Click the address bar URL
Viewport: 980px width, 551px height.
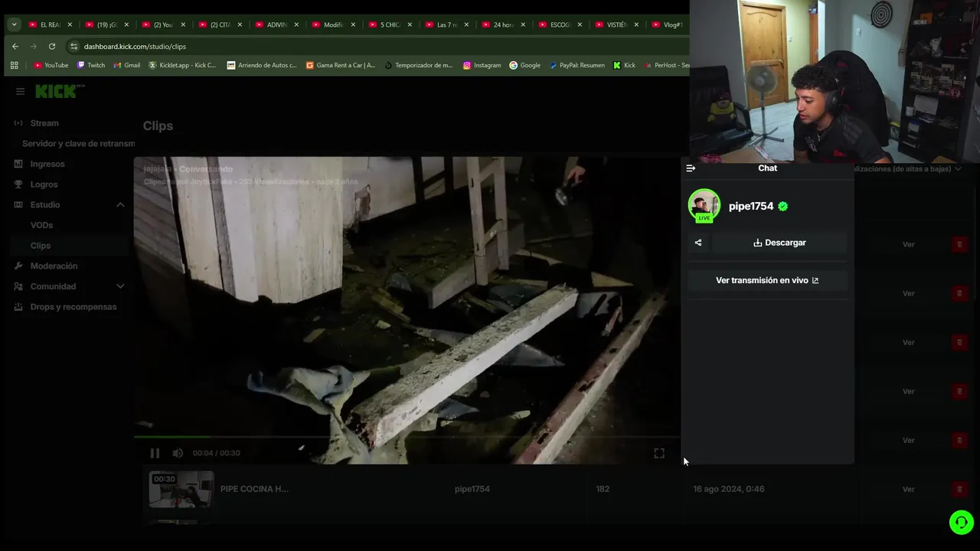click(x=135, y=46)
